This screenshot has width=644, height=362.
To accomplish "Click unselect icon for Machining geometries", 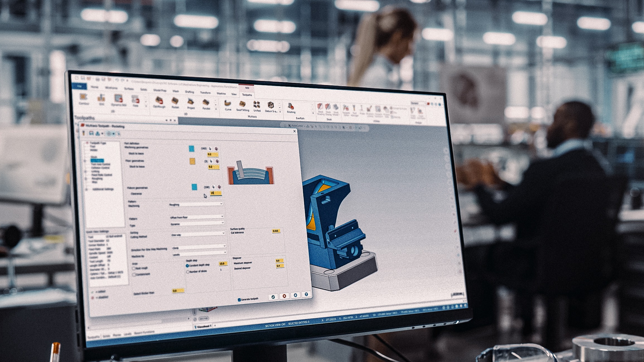I will tap(216, 149).
